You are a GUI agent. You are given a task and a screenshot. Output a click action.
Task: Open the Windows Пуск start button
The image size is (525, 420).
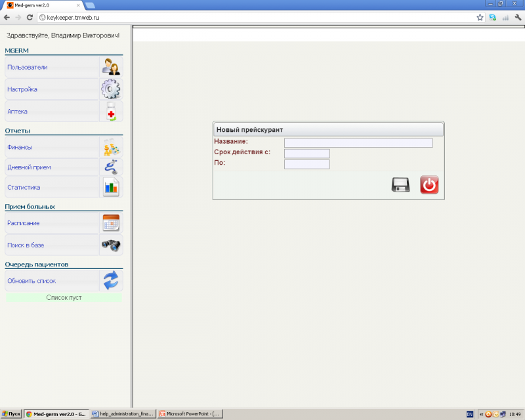click(x=11, y=414)
